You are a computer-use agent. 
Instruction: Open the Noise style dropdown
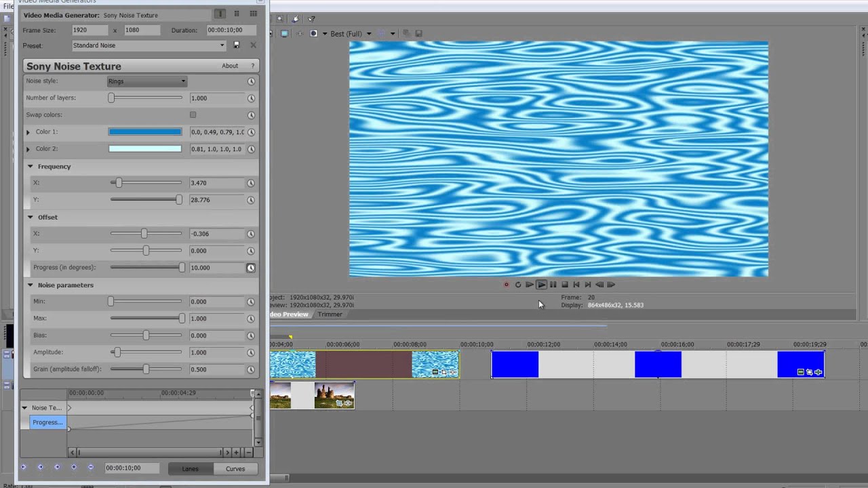click(146, 81)
